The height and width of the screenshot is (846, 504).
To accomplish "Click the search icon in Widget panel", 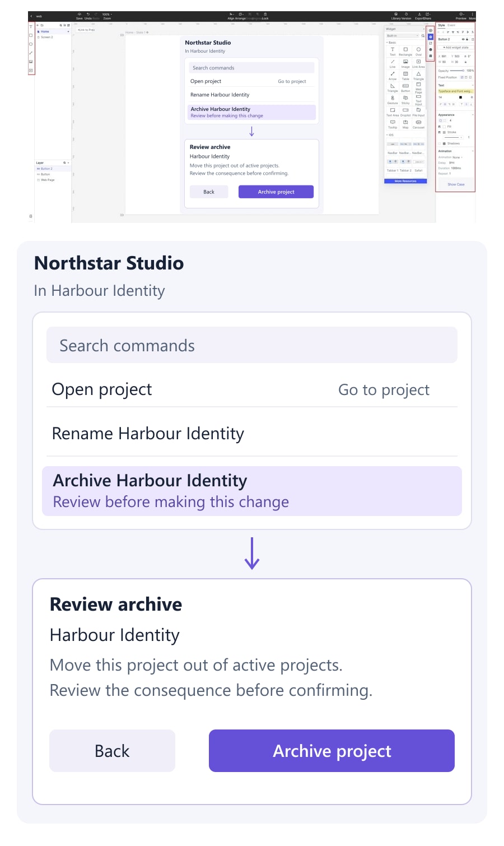I will [423, 36].
